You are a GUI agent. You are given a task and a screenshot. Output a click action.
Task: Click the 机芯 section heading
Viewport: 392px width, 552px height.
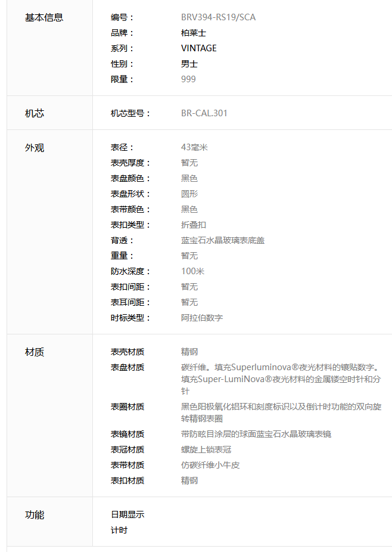(x=35, y=113)
